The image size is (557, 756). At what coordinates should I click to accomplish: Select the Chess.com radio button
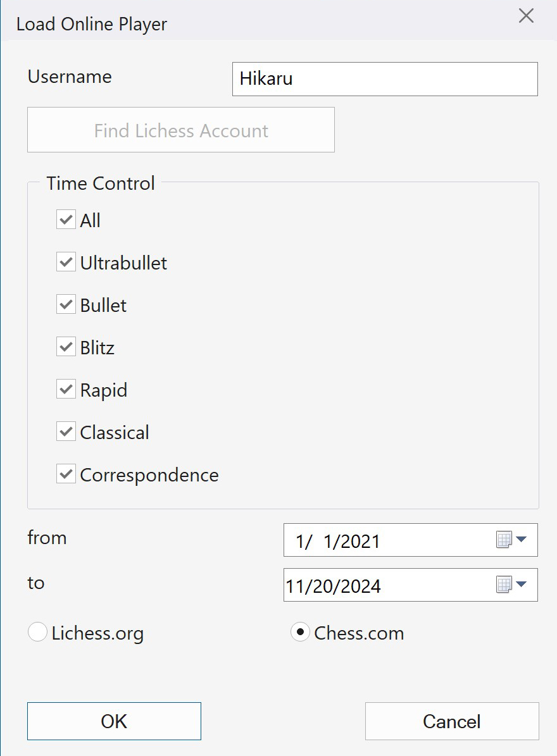[300, 633]
